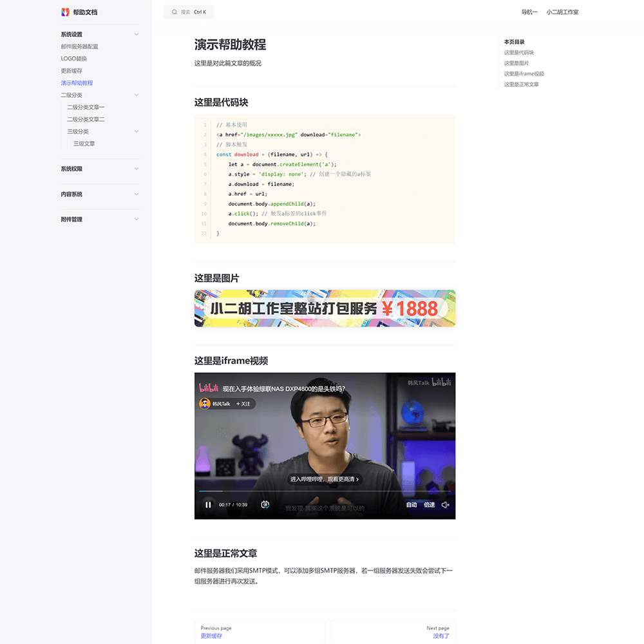Click the 二级分类 label in sidebar
Viewport: 644px width, 644px height.
[x=71, y=95]
